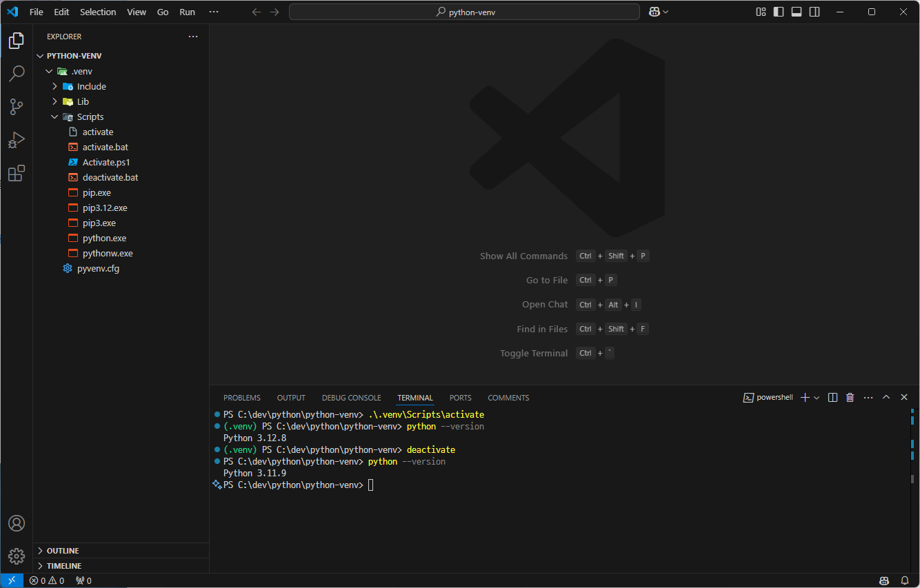Create a new terminal with plus icon

pyautogui.click(x=804, y=398)
